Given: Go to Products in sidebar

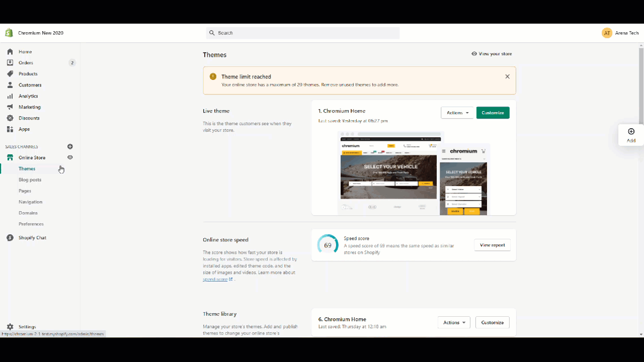Looking at the screenshot, I should pos(28,74).
